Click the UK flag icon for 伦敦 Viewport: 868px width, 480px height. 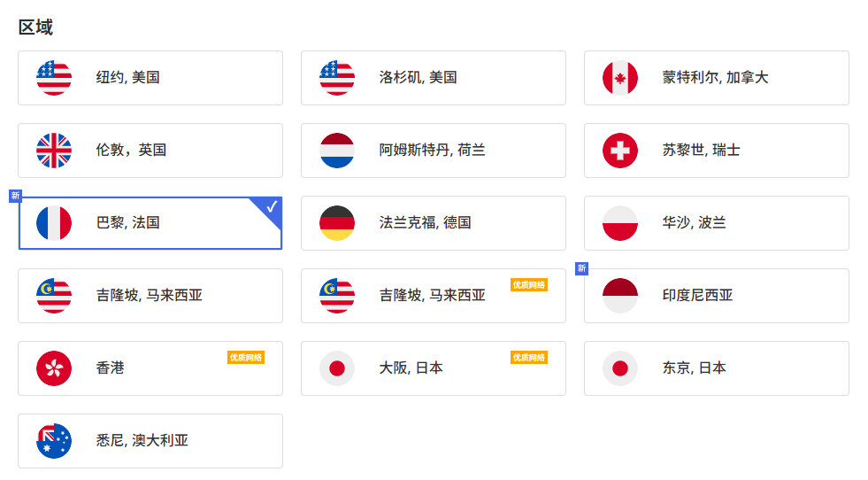[x=54, y=151]
